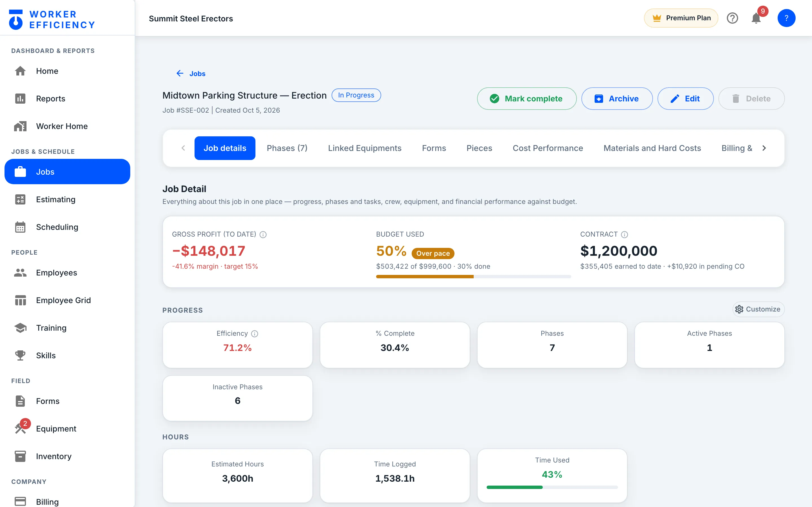Click the Efficiency info icon

(255, 334)
